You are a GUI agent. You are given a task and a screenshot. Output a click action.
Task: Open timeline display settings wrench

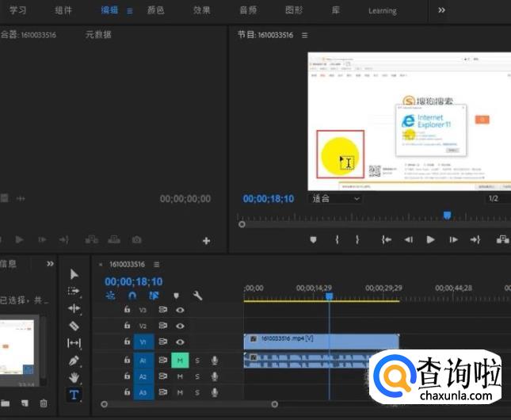point(197,296)
